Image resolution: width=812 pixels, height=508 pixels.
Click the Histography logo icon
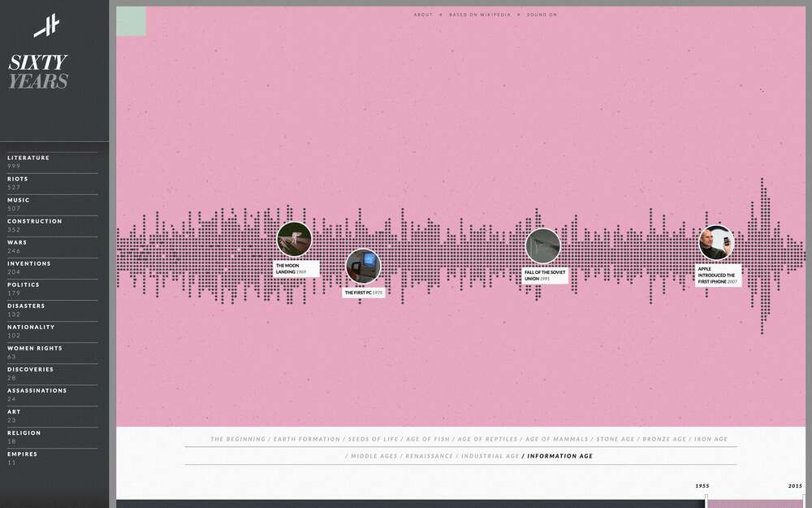(46, 27)
